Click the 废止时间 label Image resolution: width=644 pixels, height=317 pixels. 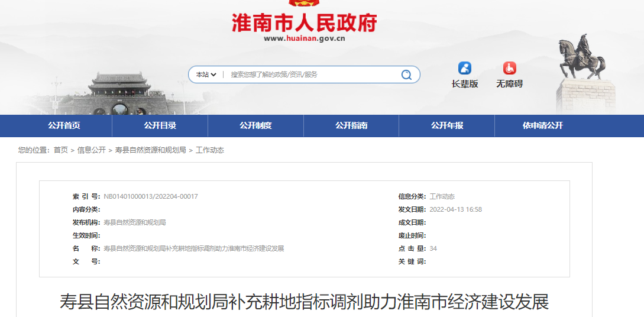[412, 236]
